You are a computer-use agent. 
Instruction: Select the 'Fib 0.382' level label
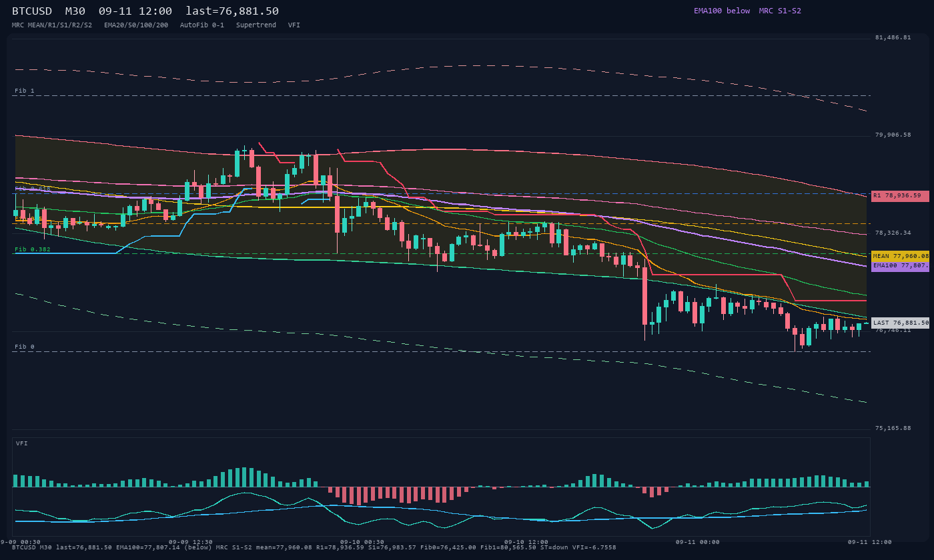pos(33,249)
